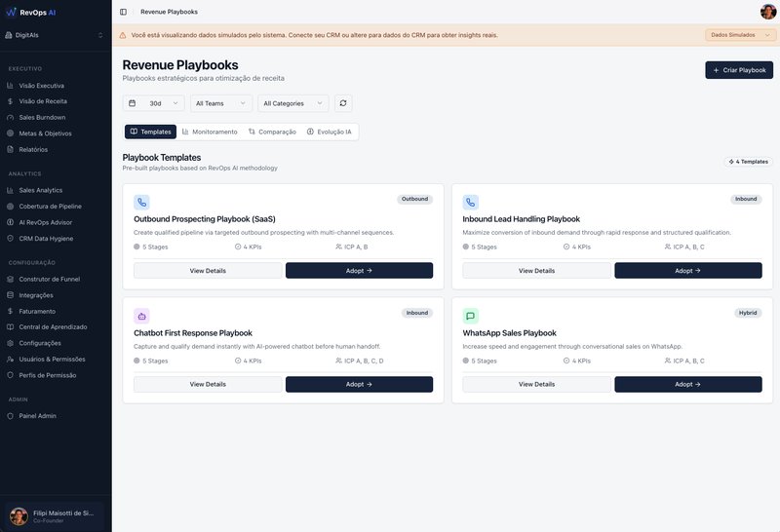View Details of Outbound Prospecting Playbook

(x=208, y=271)
